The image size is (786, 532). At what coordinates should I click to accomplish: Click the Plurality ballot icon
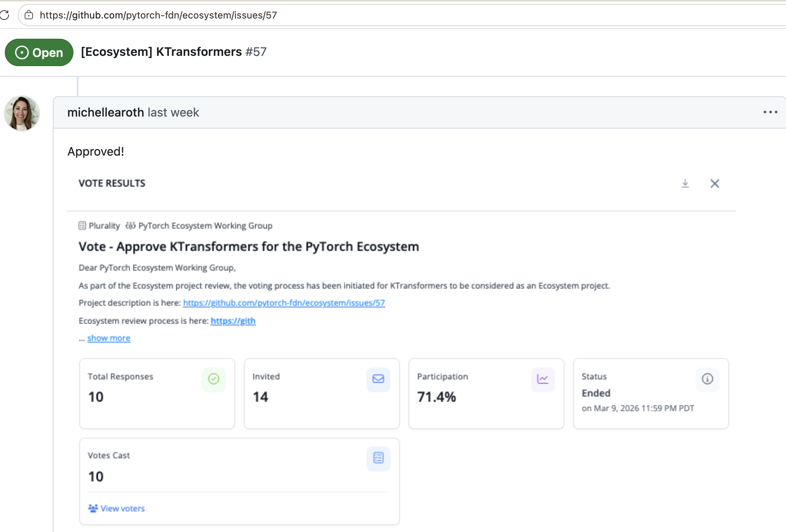coord(82,226)
